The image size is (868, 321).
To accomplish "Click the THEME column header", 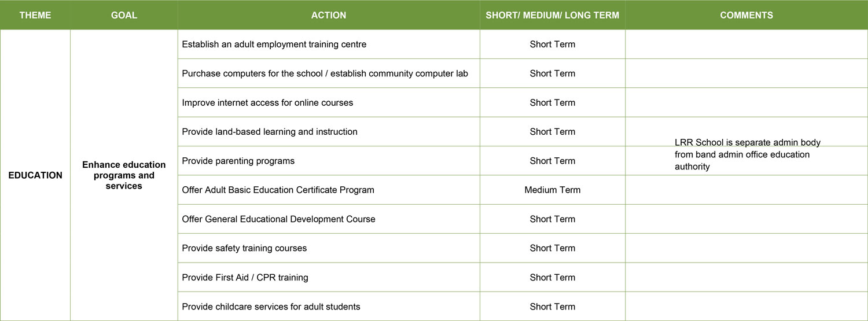I will (35, 16).
